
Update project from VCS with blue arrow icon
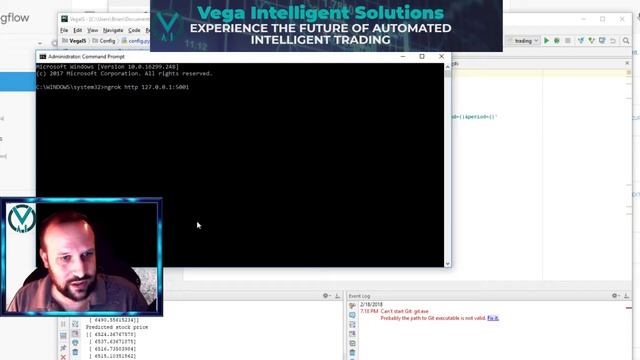(x=581, y=40)
